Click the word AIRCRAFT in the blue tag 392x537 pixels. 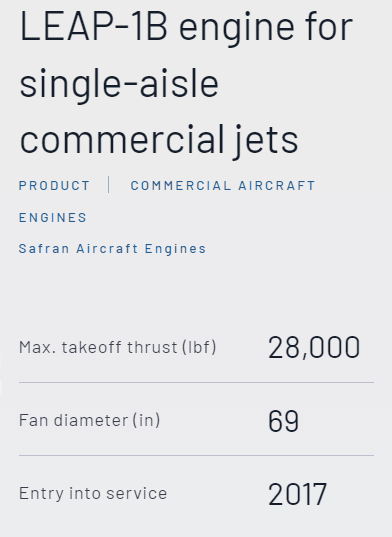(x=277, y=186)
